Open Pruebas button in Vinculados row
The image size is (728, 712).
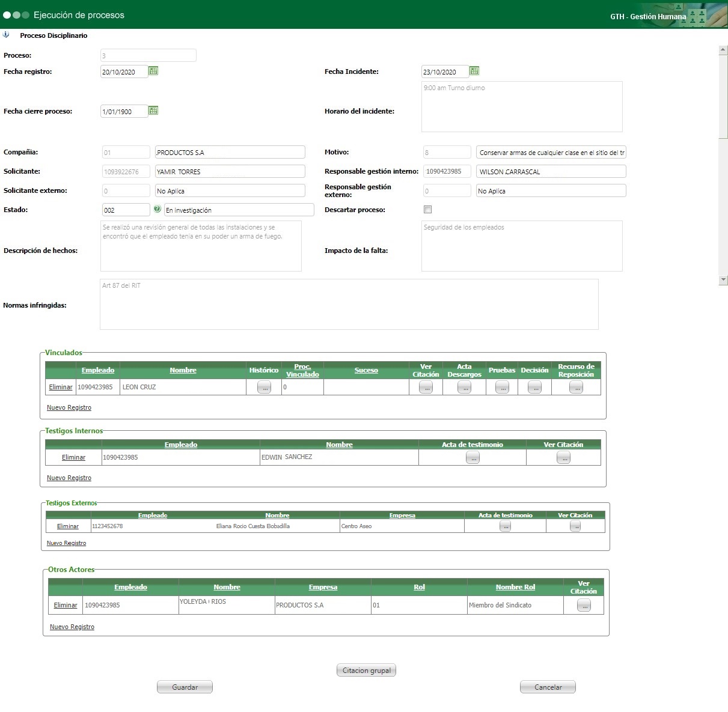502,388
